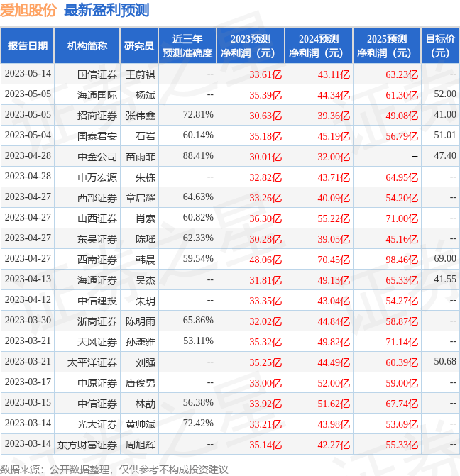Click 67.74亿 in 中信证券 row
Screen dimensions: 460x476
click(x=402, y=404)
